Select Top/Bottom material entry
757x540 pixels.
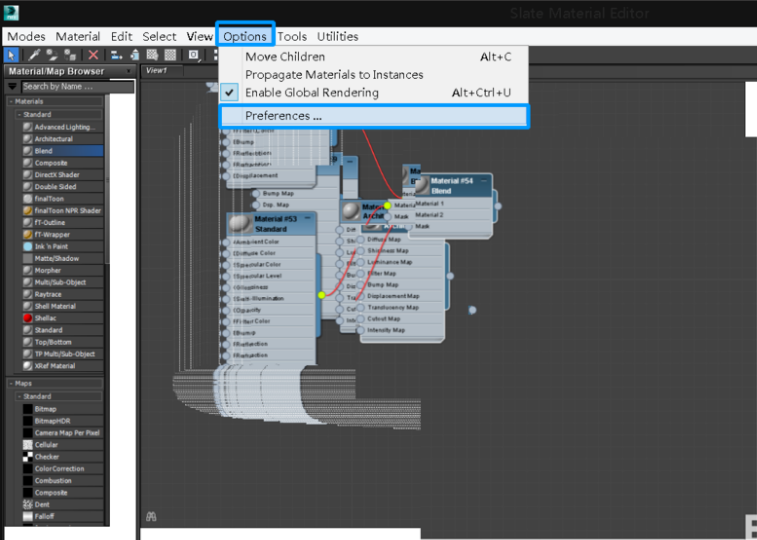pos(62,342)
